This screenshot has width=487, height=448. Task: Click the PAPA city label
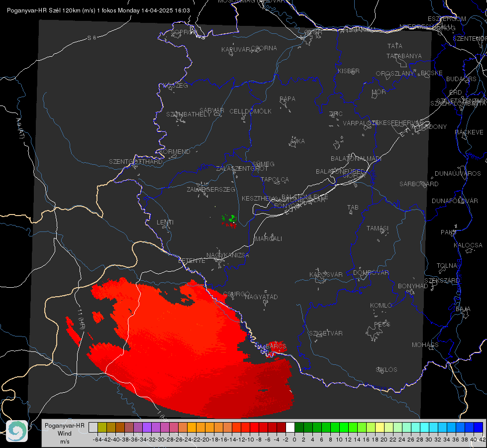point(288,99)
